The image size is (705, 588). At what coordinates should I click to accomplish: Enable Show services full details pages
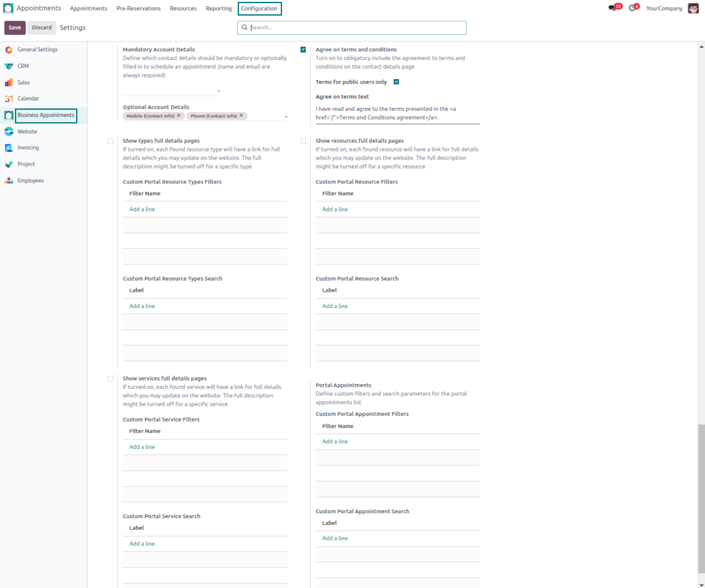tap(110, 378)
